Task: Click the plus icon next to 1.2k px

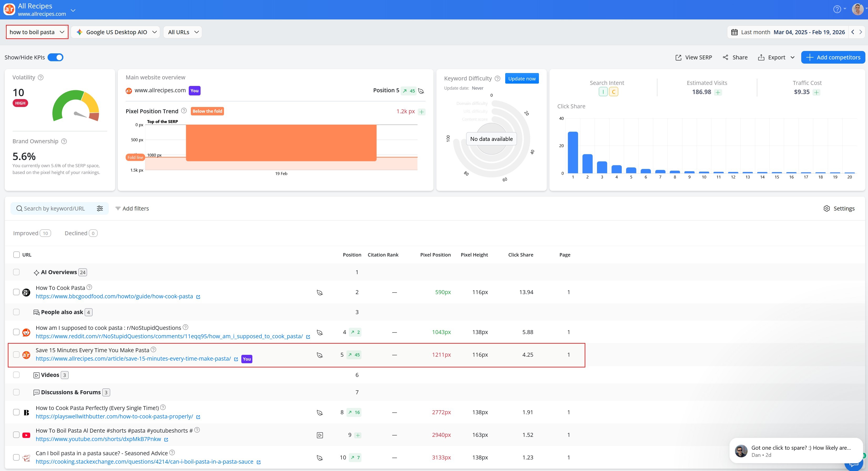Action: 422,111
